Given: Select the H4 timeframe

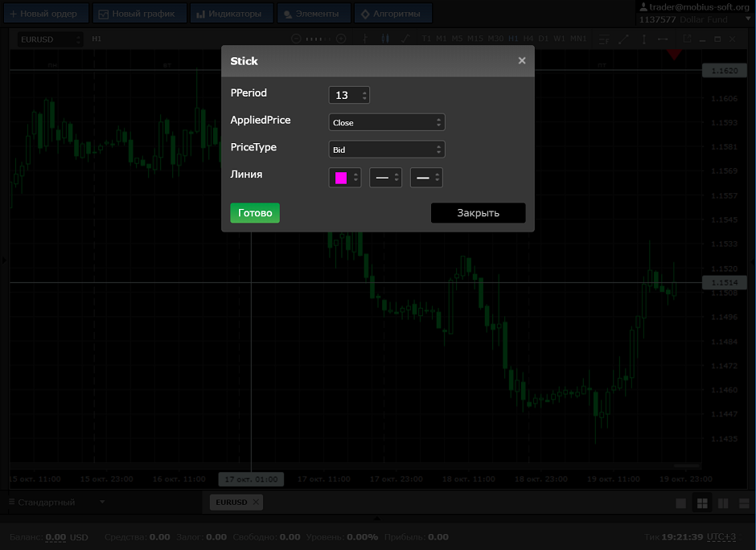Looking at the screenshot, I should (528, 39).
